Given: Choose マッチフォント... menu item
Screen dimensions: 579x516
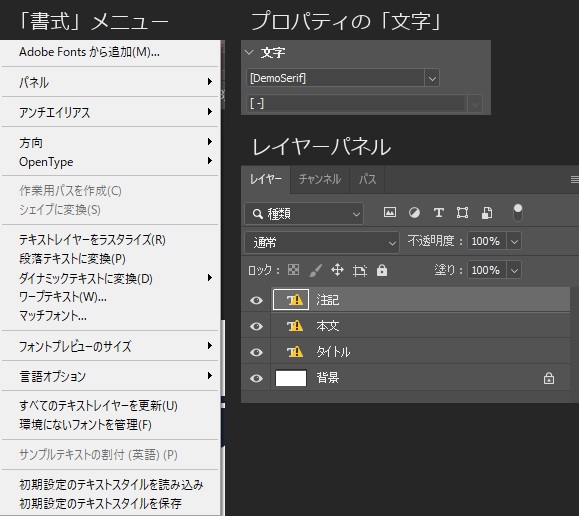Looking at the screenshot, I should click(x=110, y=316).
